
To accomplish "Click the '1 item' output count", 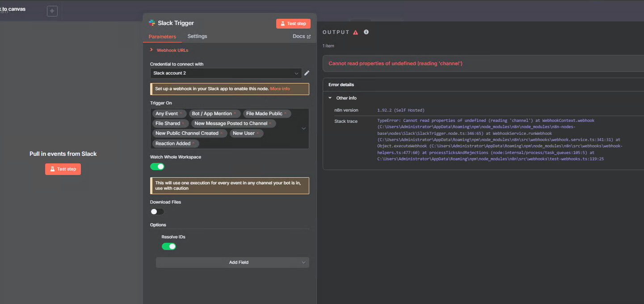I will pyautogui.click(x=328, y=46).
